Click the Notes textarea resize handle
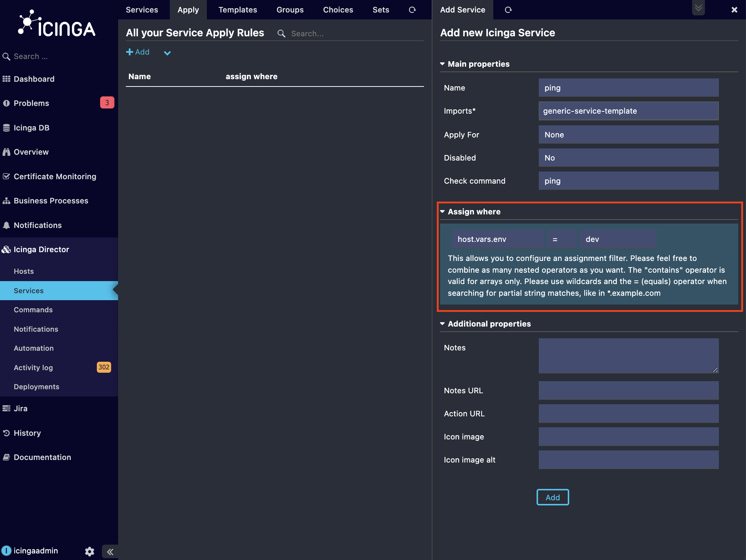The image size is (746, 560). click(x=715, y=370)
